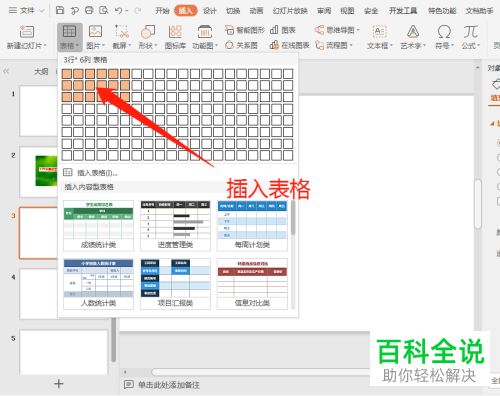This screenshot has height=396, width=500.
Task: Open Print Preview from quick toolbar
Action: click(x=104, y=11)
